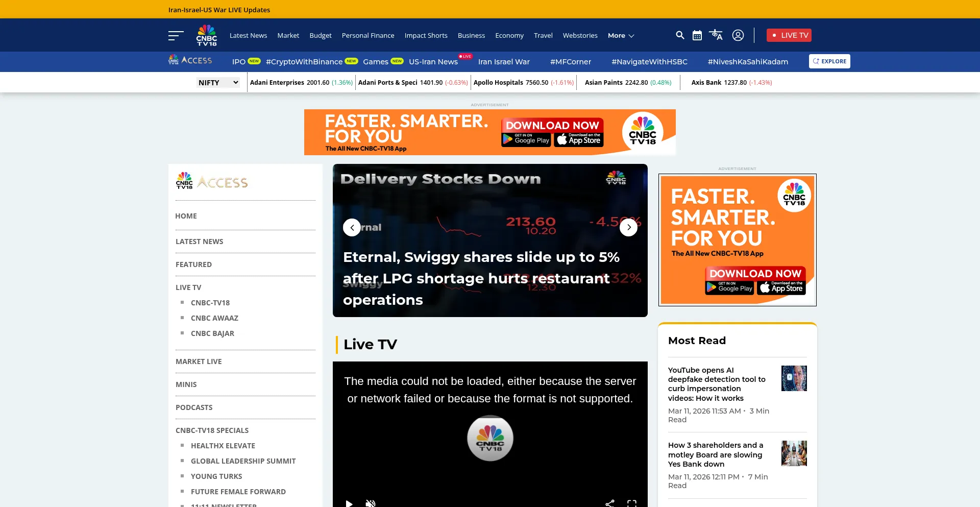
Task: Click the CNBC Access logo in blue bar
Action: pyautogui.click(x=190, y=60)
